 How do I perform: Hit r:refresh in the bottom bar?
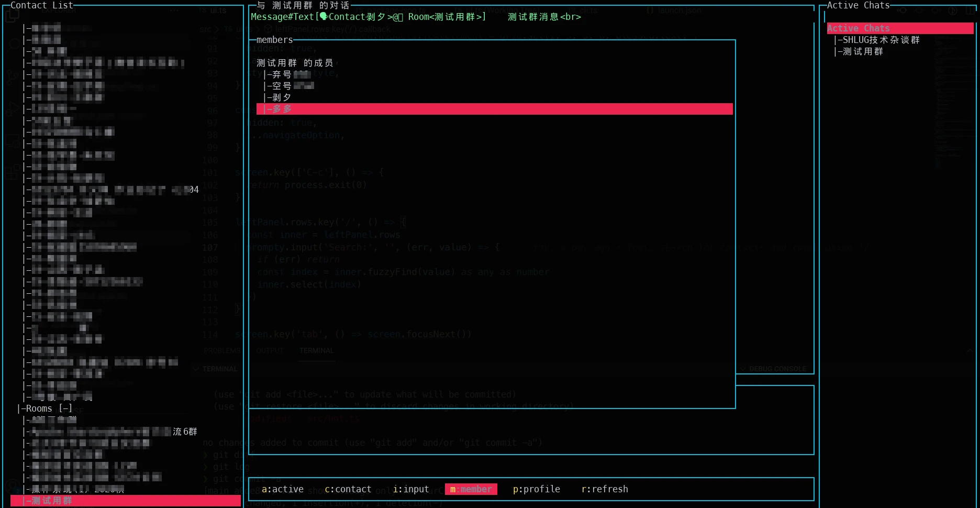pos(604,489)
